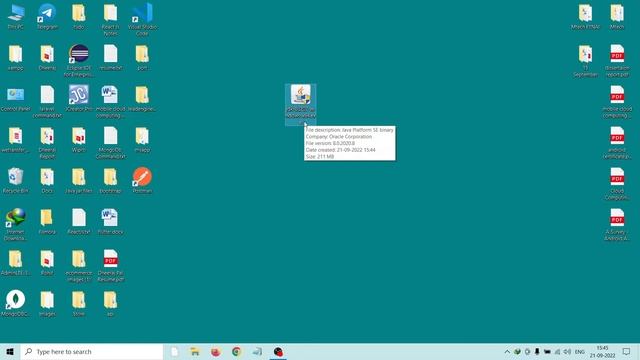Open the Windows Start menu
Image resolution: width=640 pixels, height=360 pixels.
[x=10, y=351]
